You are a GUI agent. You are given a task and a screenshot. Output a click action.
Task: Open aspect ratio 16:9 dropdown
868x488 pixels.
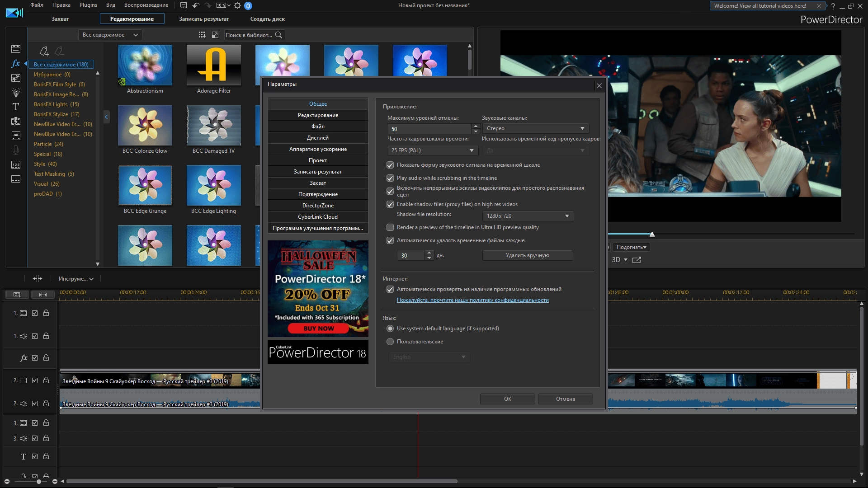223,5
